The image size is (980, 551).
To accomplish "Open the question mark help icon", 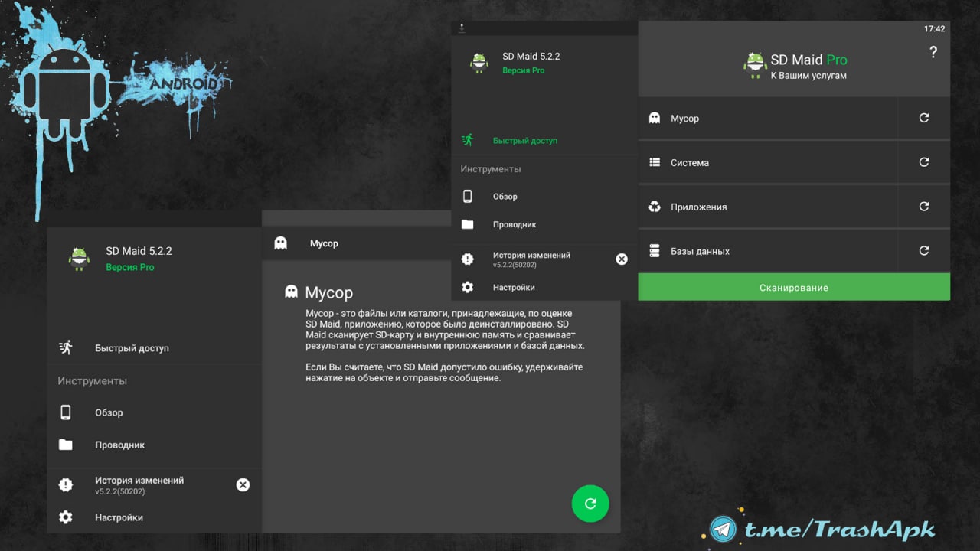I will pos(933,52).
